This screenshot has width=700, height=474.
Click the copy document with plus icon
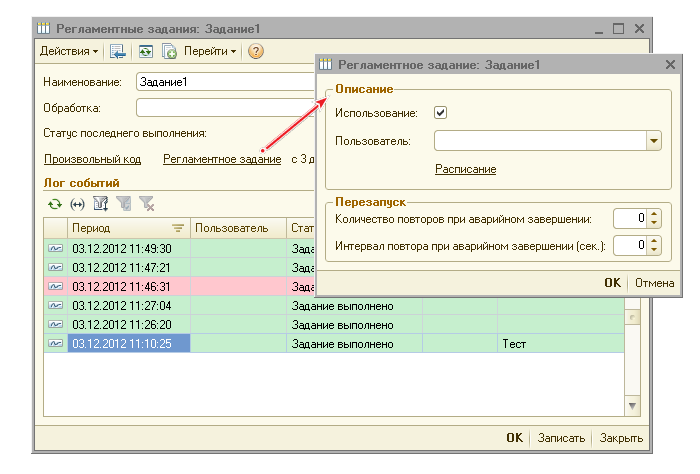click(169, 51)
